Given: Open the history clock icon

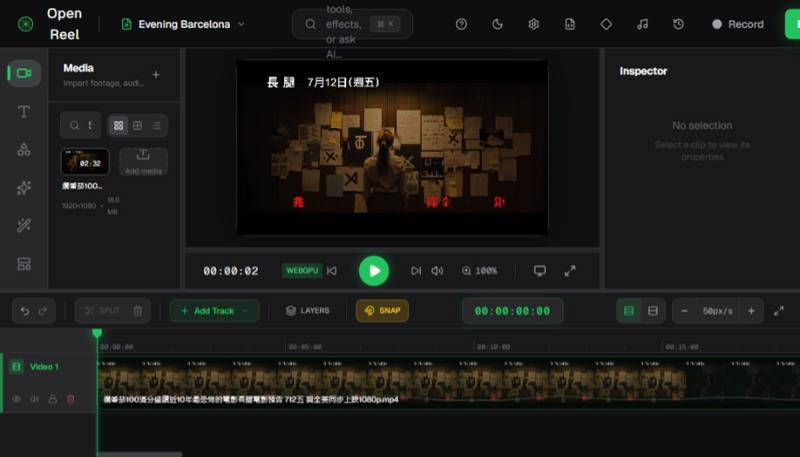Looking at the screenshot, I should click(679, 24).
